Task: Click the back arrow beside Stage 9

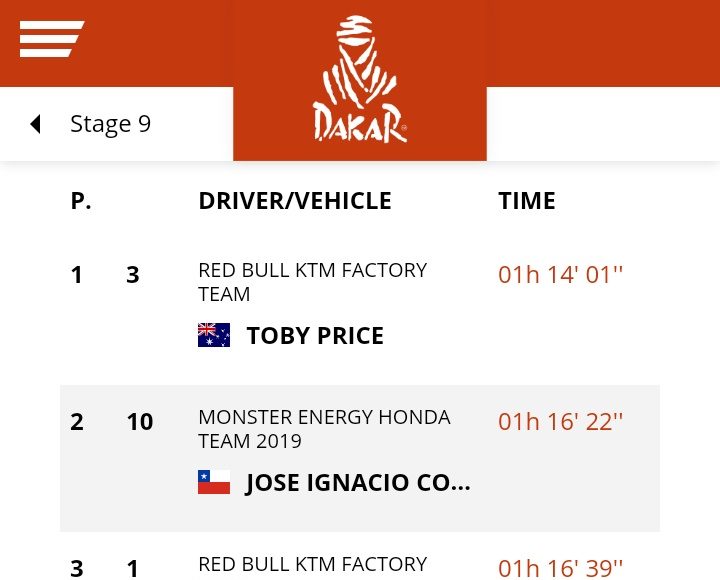Action: [x=36, y=124]
